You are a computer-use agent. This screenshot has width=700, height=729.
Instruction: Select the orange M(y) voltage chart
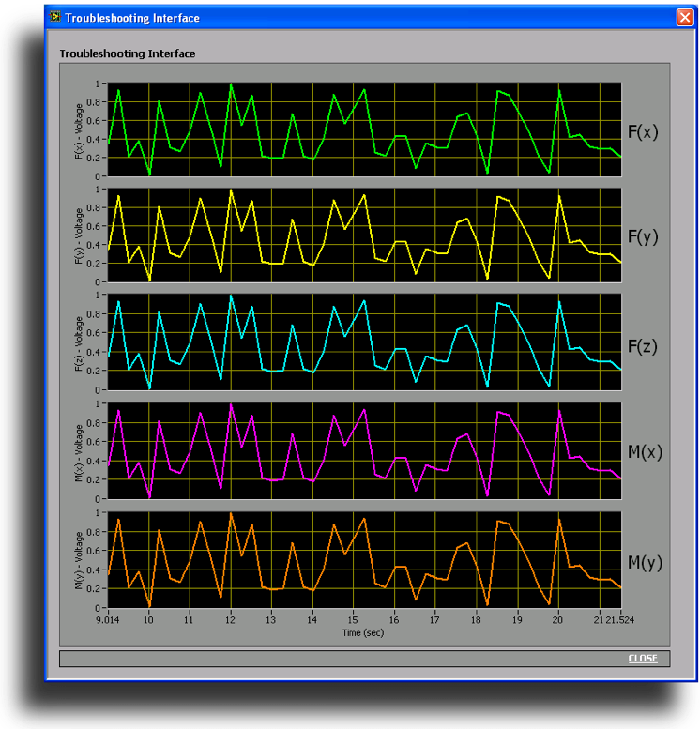click(x=364, y=559)
